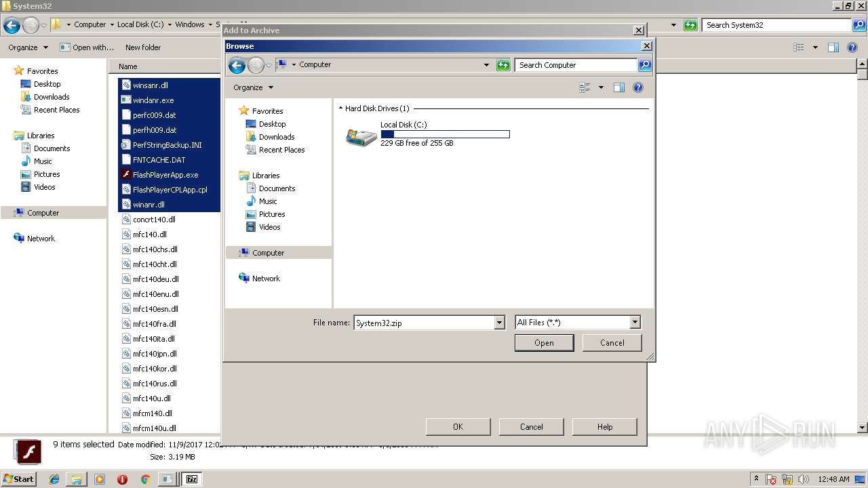Image resolution: width=868 pixels, height=488 pixels.
Task: Select Network in System32 window sidebar
Action: click(x=34, y=239)
